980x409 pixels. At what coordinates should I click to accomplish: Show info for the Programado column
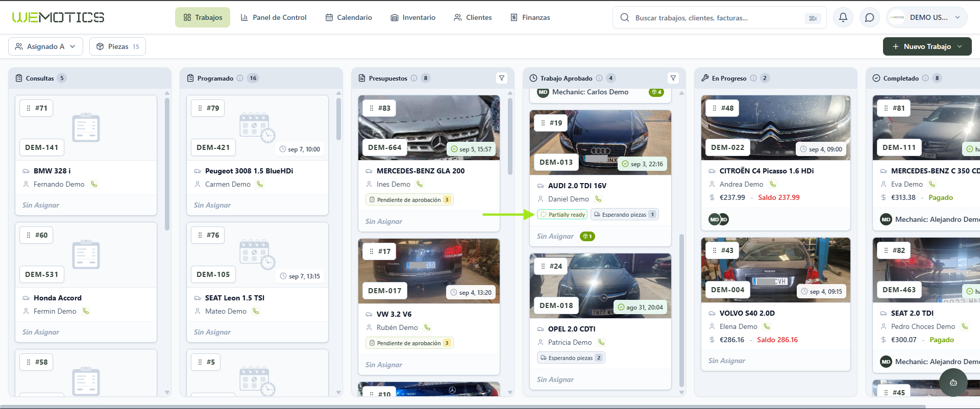point(240,78)
